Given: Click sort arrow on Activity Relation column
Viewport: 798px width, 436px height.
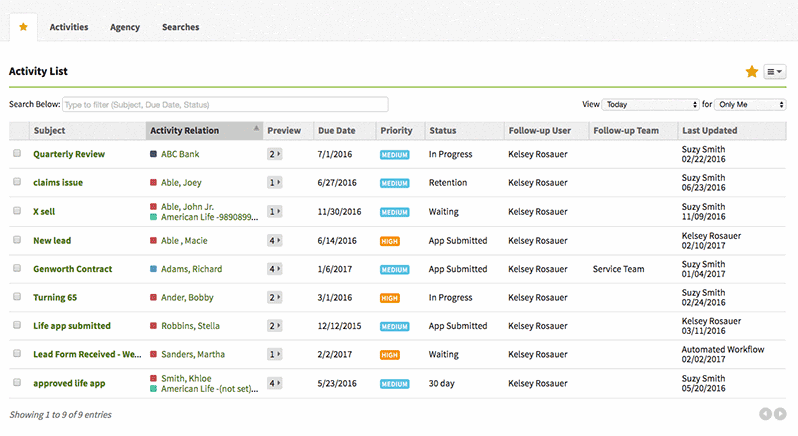Looking at the screenshot, I should pos(256,129).
